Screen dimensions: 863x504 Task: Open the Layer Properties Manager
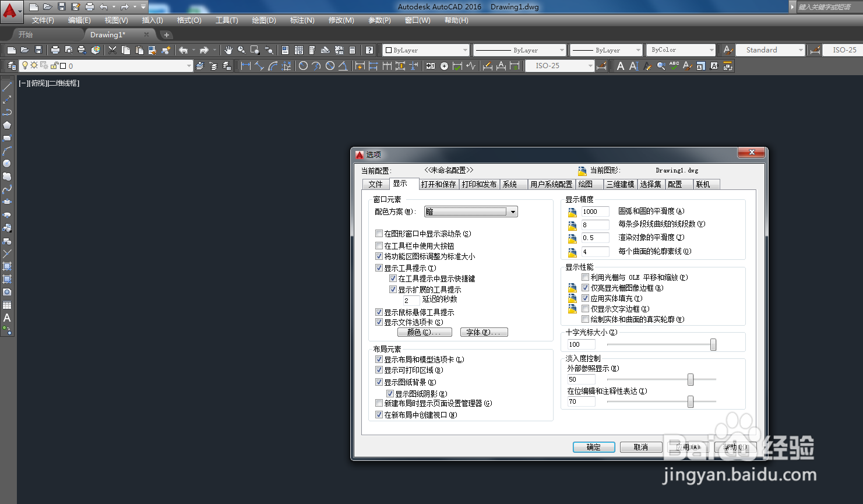coord(11,66)
